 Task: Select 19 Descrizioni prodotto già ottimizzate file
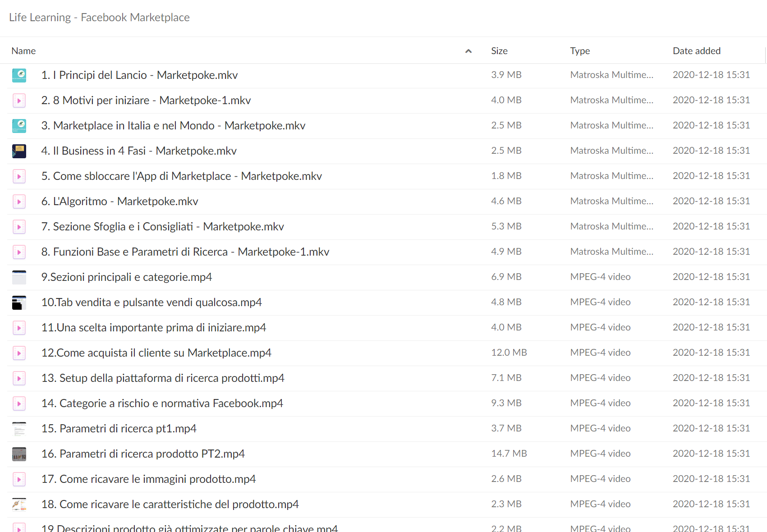[189, 528]
